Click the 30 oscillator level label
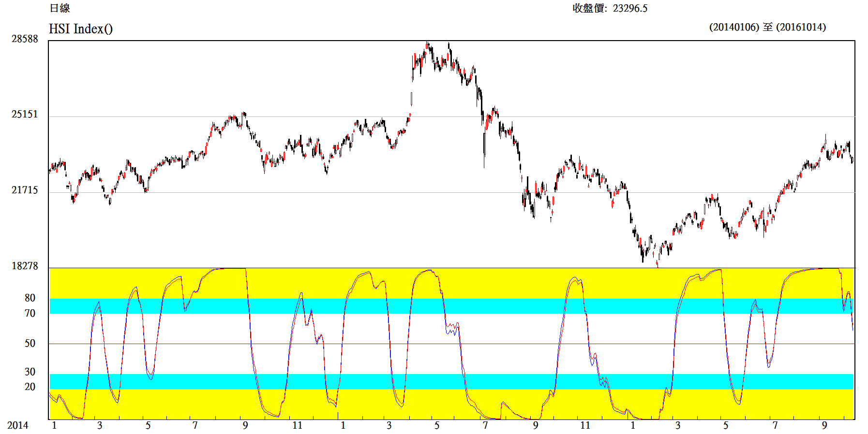The width and height of the screenshot is (868, 434). [x=30, y=372]
